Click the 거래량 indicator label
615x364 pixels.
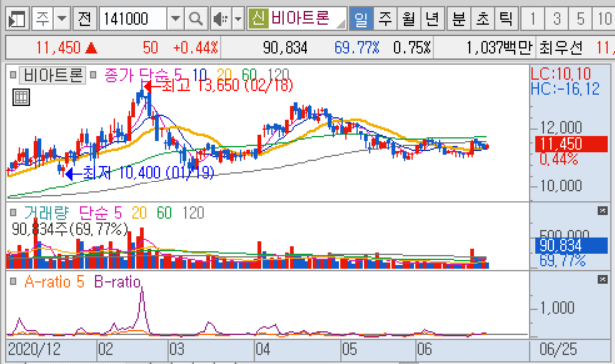tap(46, 213)
